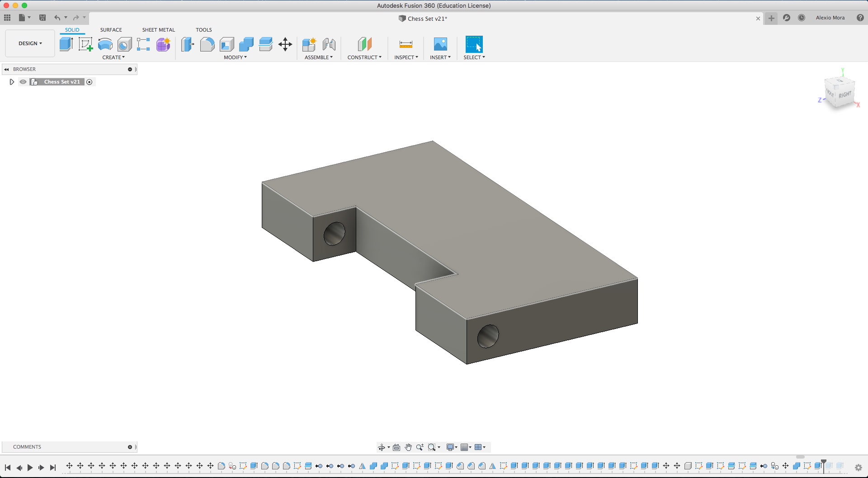The image size is (868, 478).
Task: Jump to the timeline end
Action: click(53, 468)
